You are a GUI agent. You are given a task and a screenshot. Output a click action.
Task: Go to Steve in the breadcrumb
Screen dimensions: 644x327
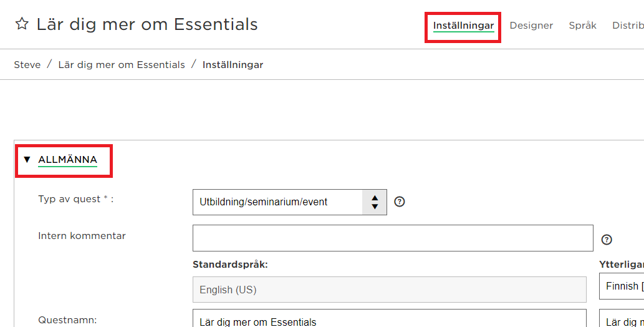(x=27, y=64)
